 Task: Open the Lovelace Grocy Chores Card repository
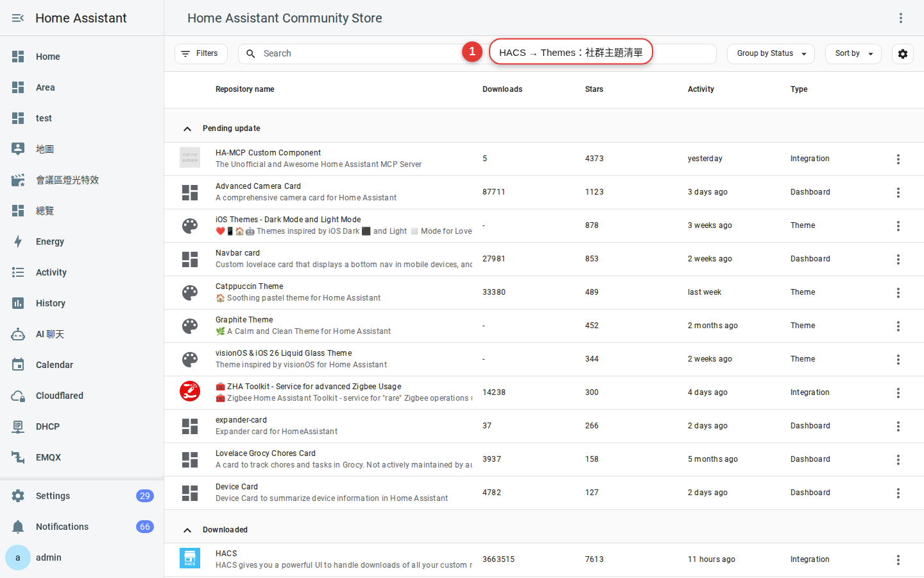coord(544,460)
